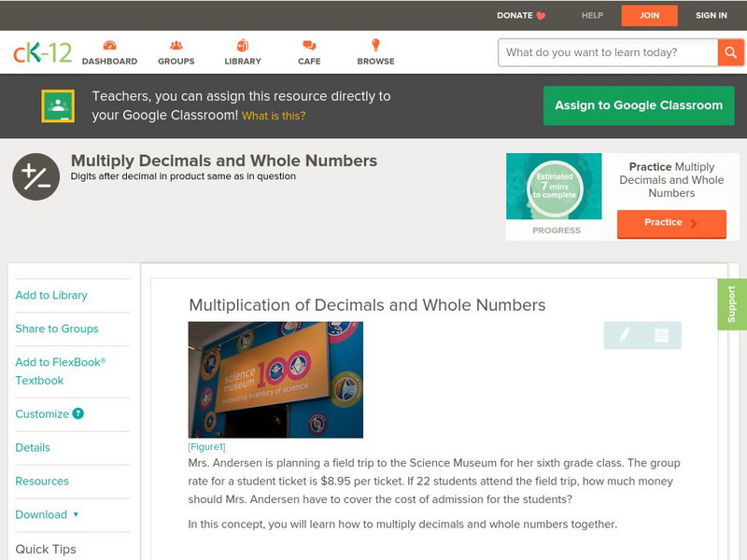The height and width of the screenshot is (560, 747).
Task: Expand the Download dropdown in sidebar
Action: tap(47, 514)
